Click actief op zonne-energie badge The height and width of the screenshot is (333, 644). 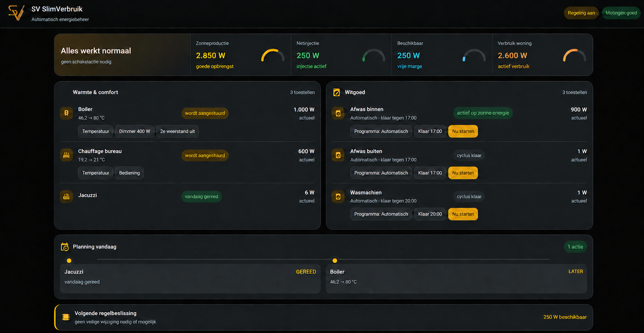click(x=483, y=113)
